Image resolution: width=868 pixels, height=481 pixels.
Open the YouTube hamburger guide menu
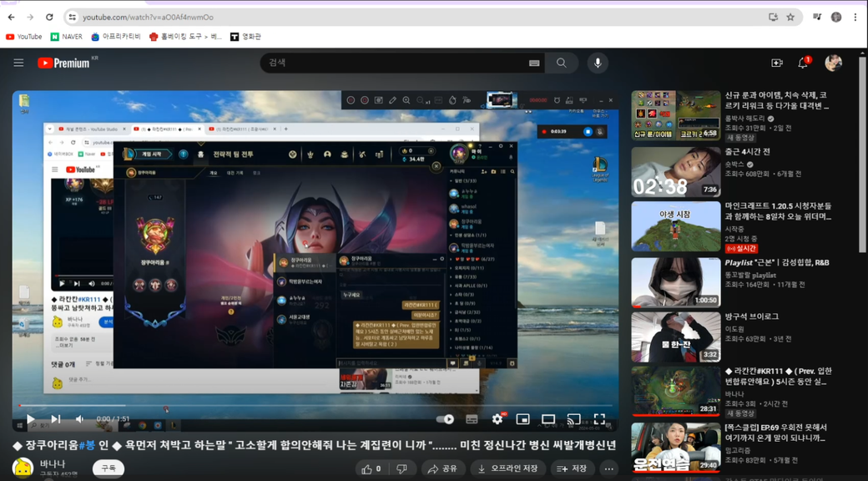[18, 63]
